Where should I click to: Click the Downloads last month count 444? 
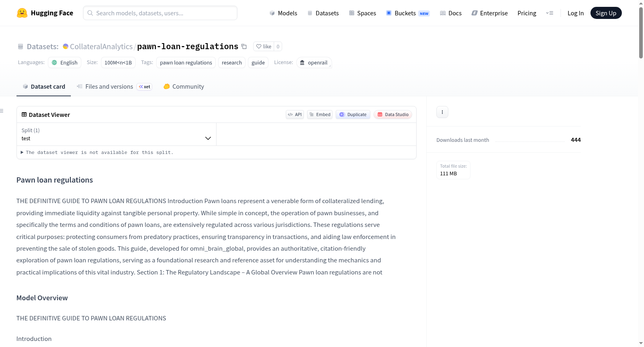[x=576, y=140]
